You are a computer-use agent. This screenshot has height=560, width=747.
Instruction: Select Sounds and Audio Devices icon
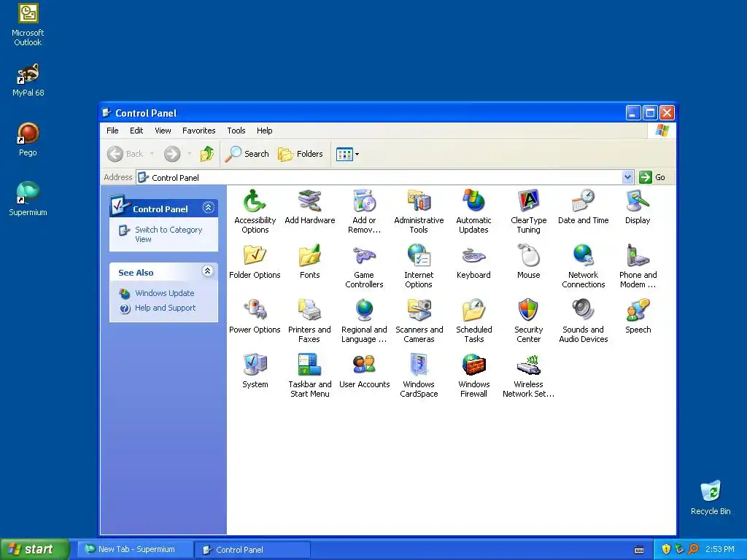(583, 321)
